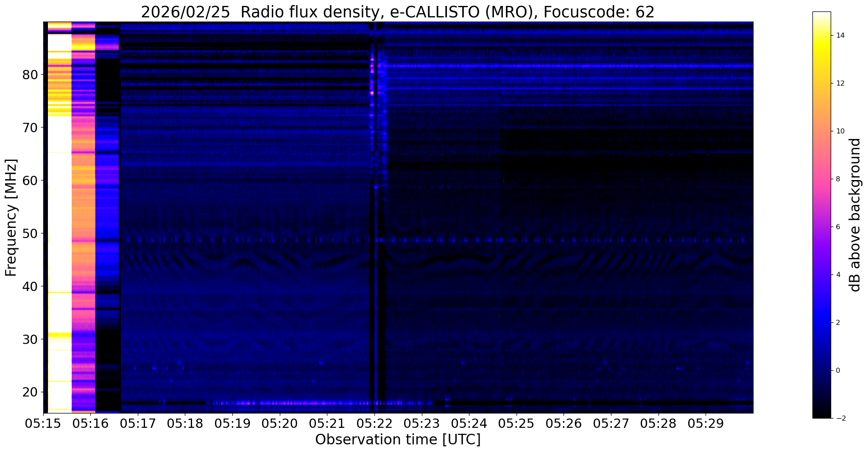Click the 30 MHz frequency tick label

pyautogui.click(x=30, y=339)
